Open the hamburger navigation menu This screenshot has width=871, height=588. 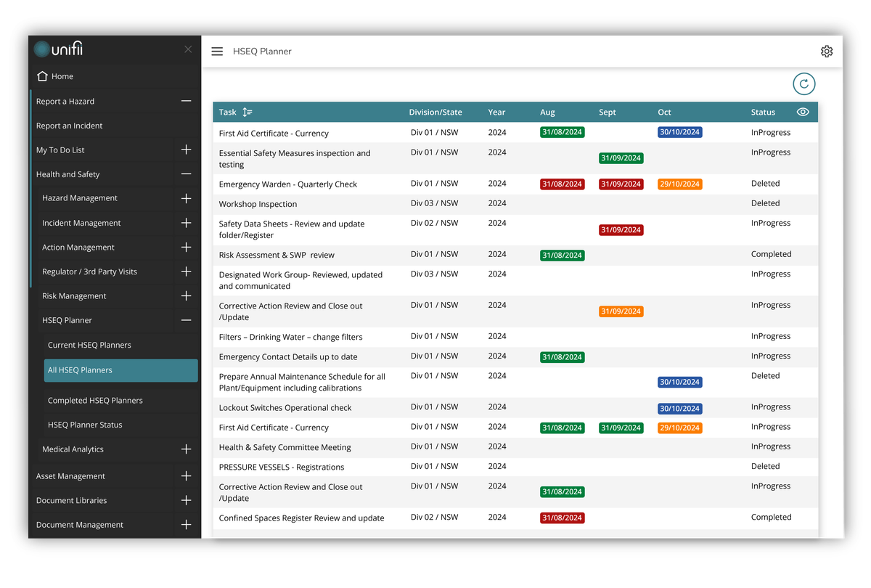click(x=217, y=51)
